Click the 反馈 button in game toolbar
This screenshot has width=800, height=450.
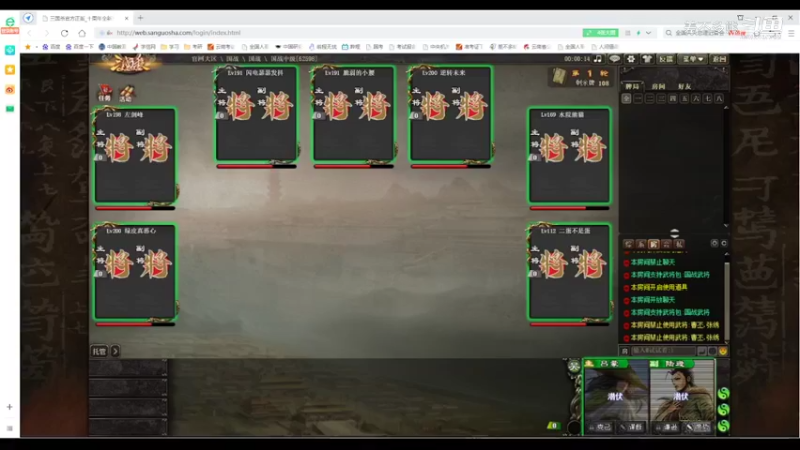(x=666, y=59)
